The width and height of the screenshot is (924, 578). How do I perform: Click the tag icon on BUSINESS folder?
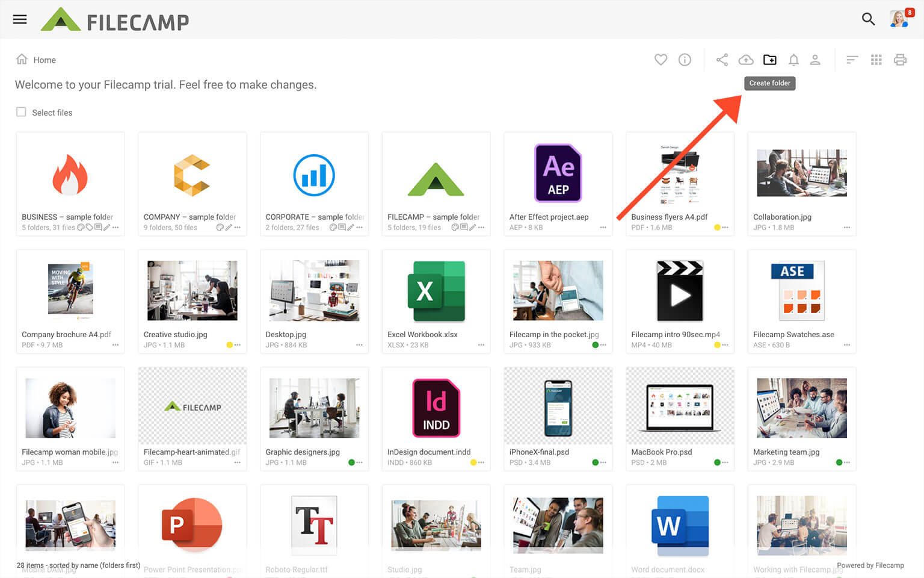89,228
